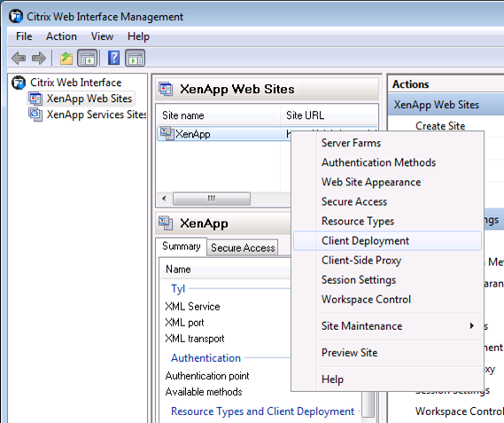Screen dimensions: 504x423
Task: Choose Authentication Methods from context menu
Action: (387, 162)
